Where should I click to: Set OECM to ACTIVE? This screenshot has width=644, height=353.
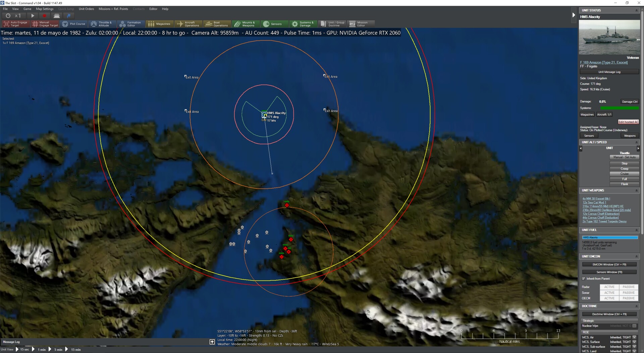click(x=609, y=298)
